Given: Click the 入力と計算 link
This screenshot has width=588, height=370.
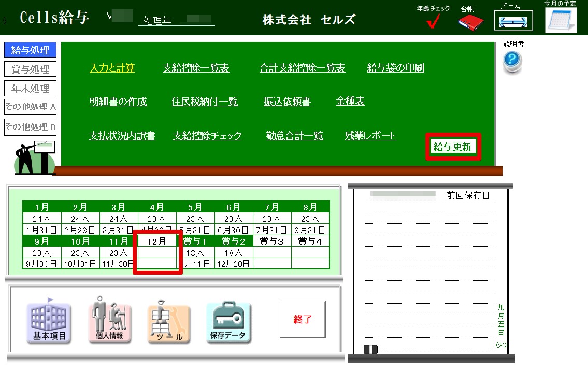Looking at the screenshot, I should tap(112, 68).
